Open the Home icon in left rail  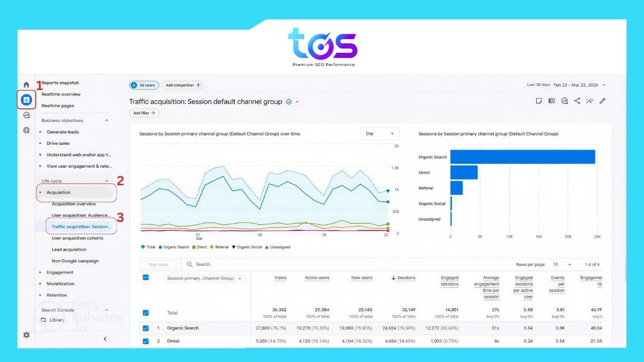(26, 85)
